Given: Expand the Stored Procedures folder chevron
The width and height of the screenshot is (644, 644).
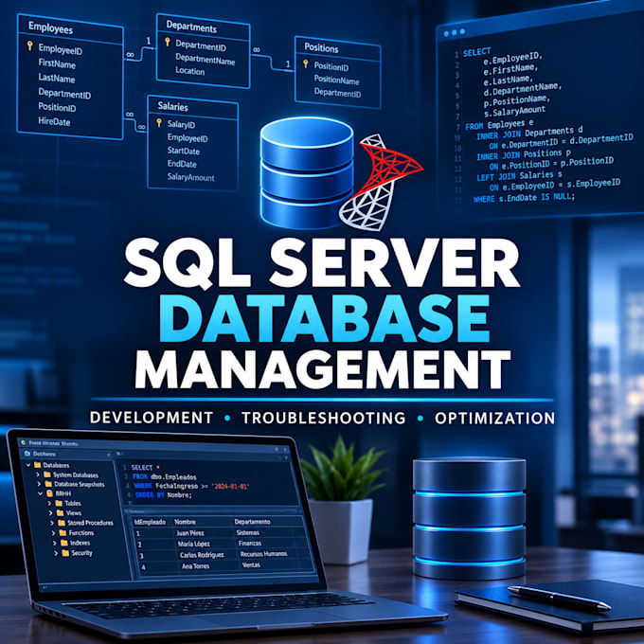Looking at the screenshot, I should coord(52,523).
